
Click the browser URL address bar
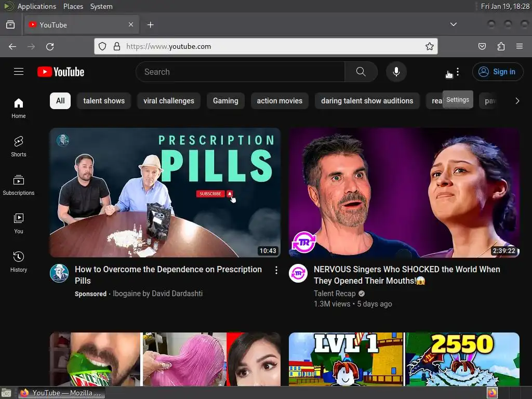[x=265, y=46]
